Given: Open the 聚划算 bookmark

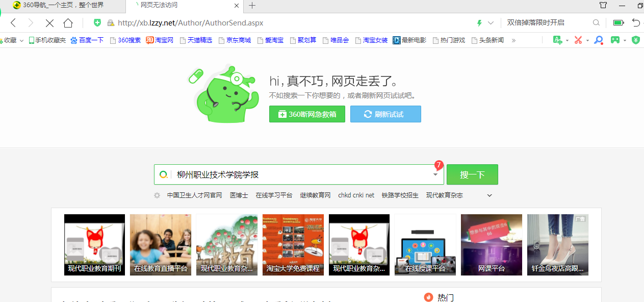Looking at the screenshot, I should point(303,40).
